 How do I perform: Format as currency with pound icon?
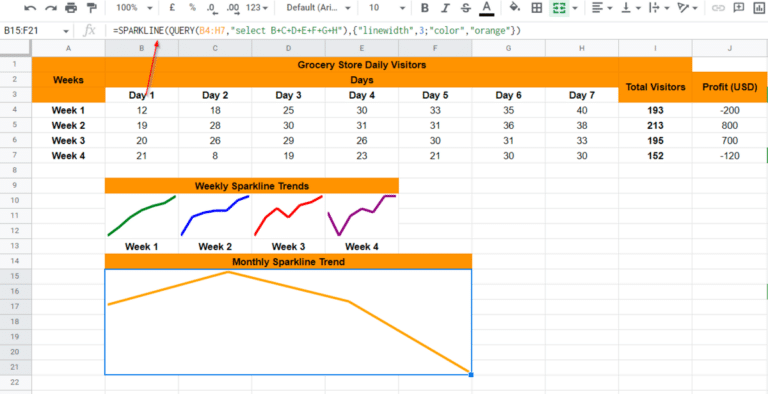[172, 8]
